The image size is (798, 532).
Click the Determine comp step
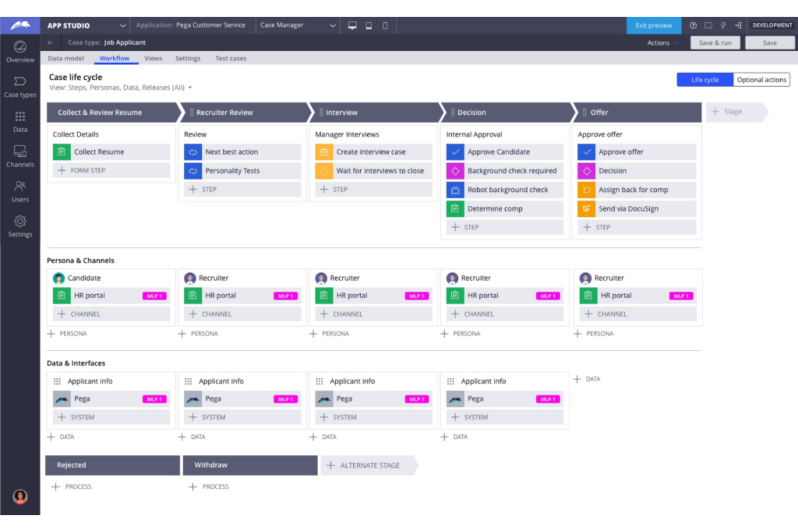pyautogui.click(x=505, y=209)
